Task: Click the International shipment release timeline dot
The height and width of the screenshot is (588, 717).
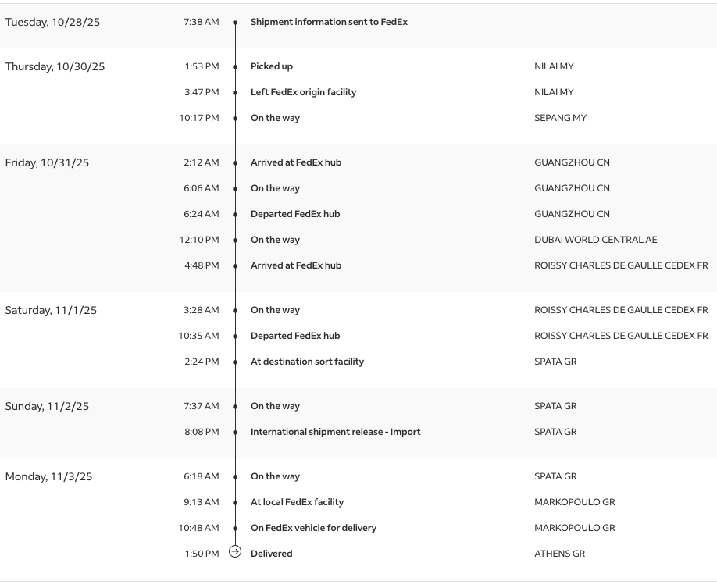Action: tap(235, 433)
